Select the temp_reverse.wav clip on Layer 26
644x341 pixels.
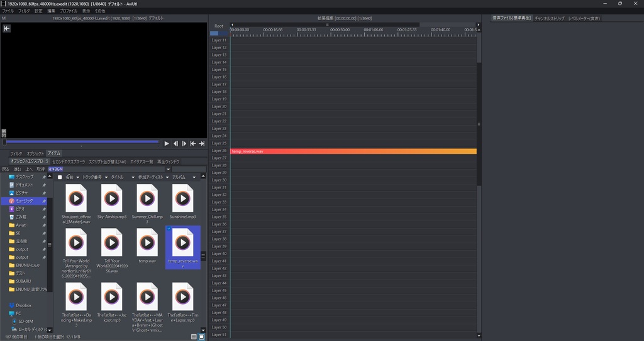click(x=353, y=151)
